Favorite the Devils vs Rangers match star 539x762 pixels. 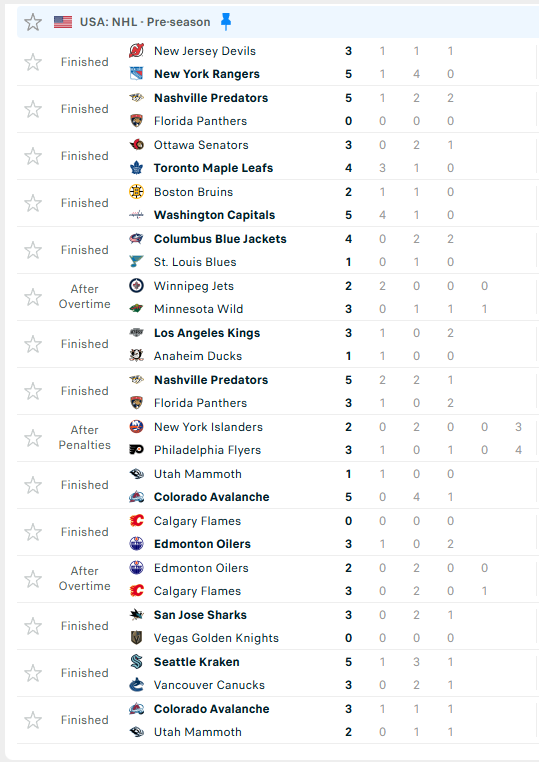(x=33, y=62)
